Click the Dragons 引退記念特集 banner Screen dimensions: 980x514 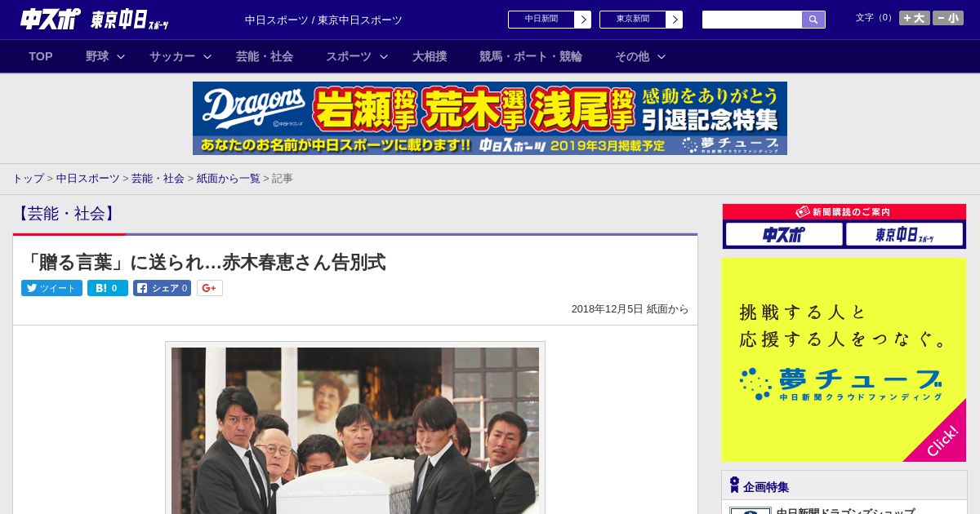point(490,118)
